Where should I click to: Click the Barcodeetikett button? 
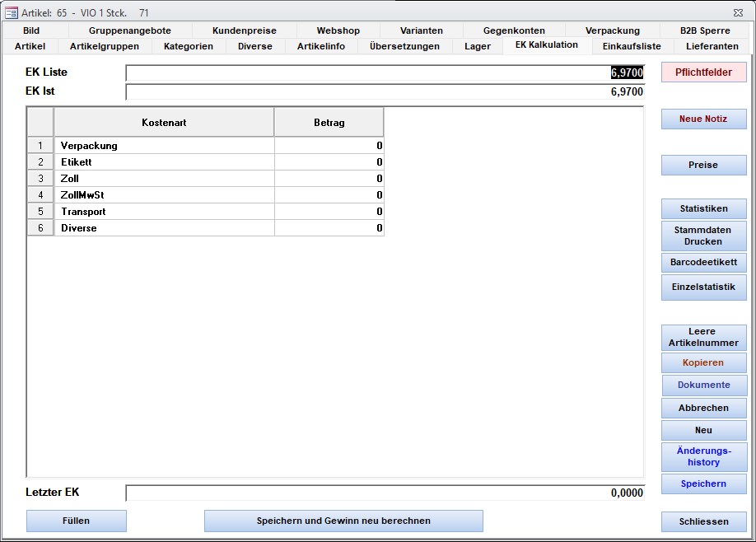[703, 263]
